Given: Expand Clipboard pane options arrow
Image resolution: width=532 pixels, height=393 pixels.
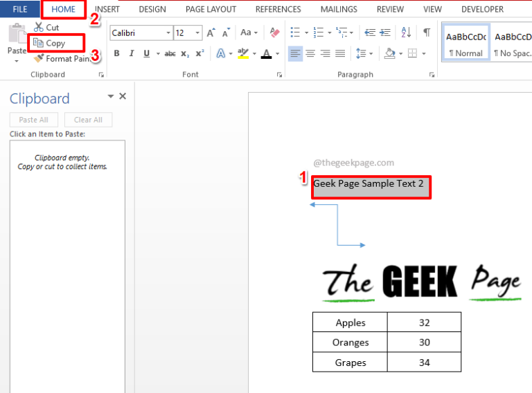Looking at the screenshot, I should coord(110,97).
